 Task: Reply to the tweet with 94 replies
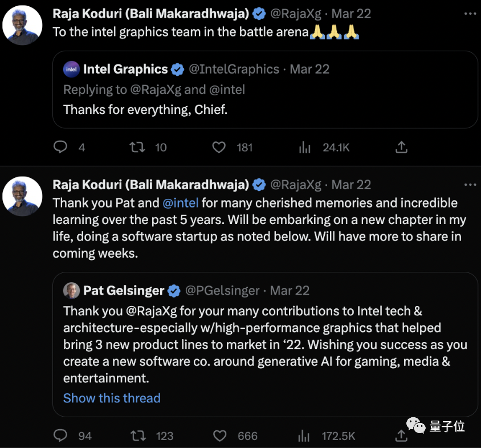[x=60, y=436]
